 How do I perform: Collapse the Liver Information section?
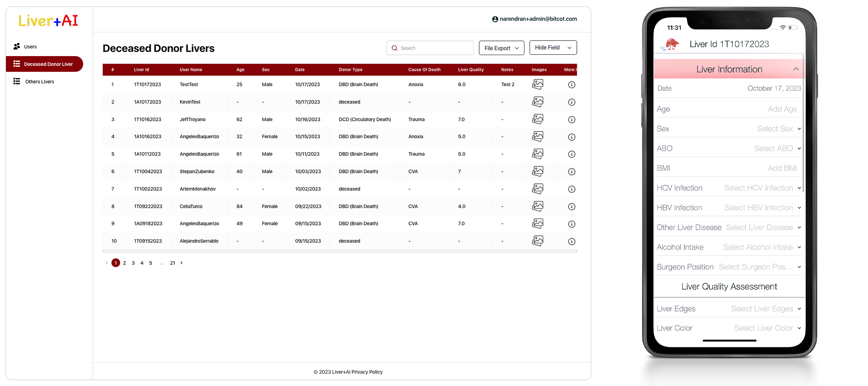click(x=796, y=69)
